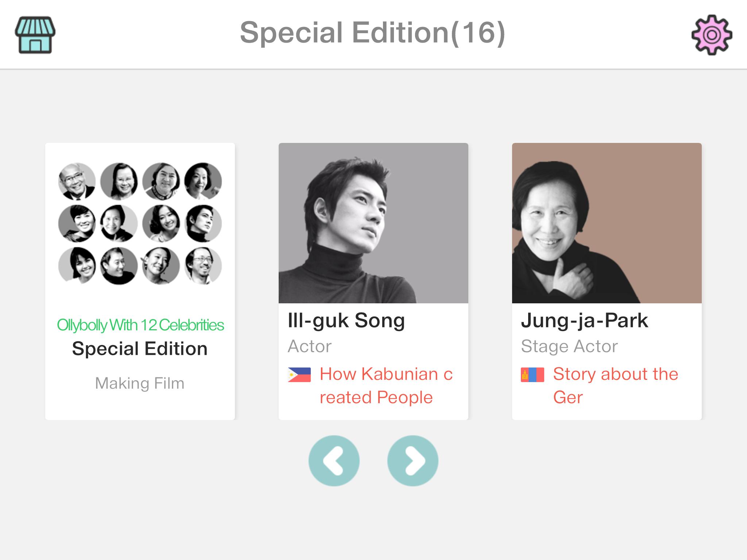Open the 12 celebrities collage image
The width and height of the screenshot is (747, 560).
pyautogui.click(x=140, y=223)
